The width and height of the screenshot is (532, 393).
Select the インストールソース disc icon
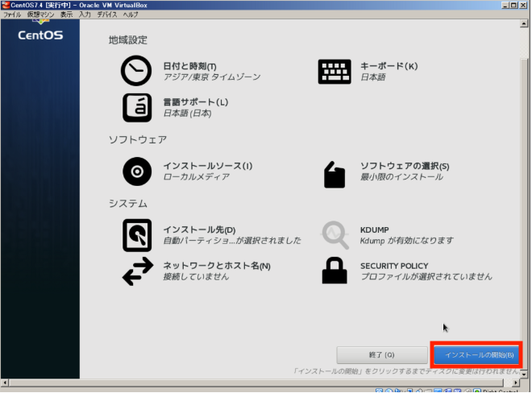click(x=137, y=172)
